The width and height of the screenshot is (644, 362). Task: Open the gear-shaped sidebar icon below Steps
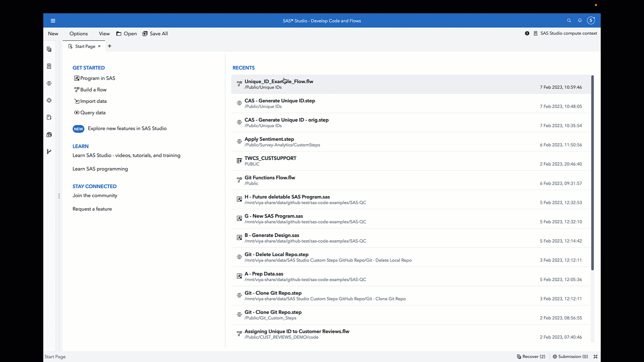[49, 101]
